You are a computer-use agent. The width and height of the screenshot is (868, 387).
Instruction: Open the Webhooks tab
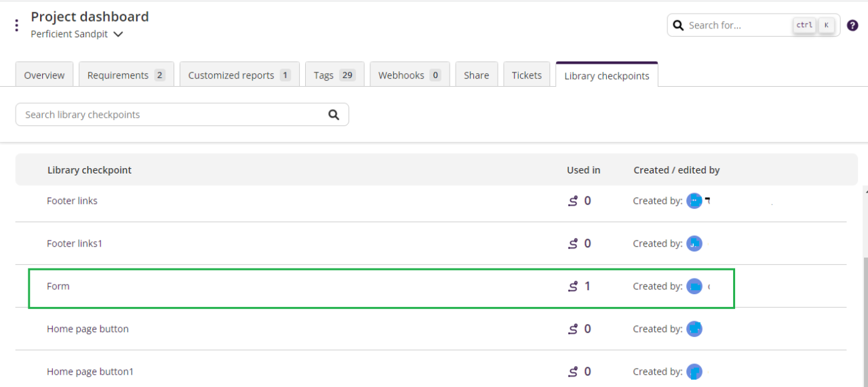(x=409, y=75)
